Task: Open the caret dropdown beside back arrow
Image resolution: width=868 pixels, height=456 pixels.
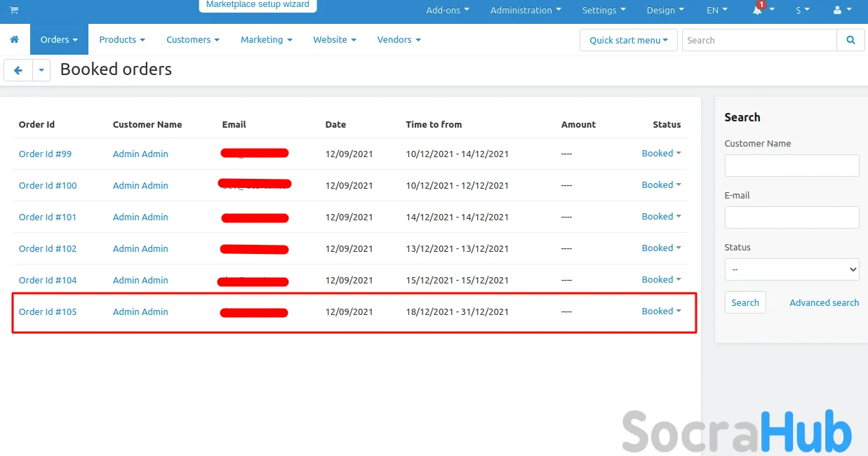Action: pyautogui.click(x=41, y=70)
